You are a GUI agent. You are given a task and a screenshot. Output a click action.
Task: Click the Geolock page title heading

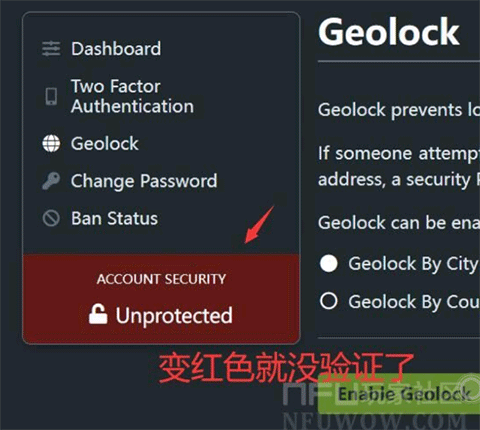pos(389,32)
